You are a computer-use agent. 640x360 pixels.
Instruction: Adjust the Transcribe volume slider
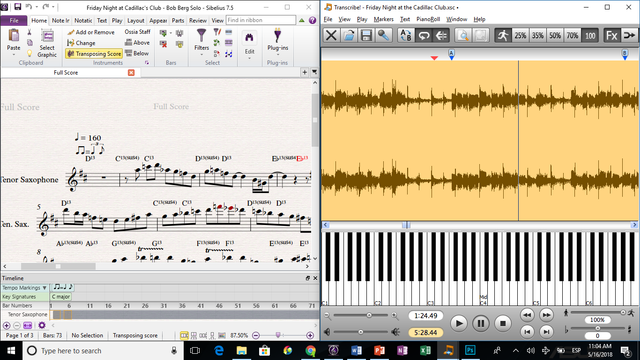(x=360, y=332)
